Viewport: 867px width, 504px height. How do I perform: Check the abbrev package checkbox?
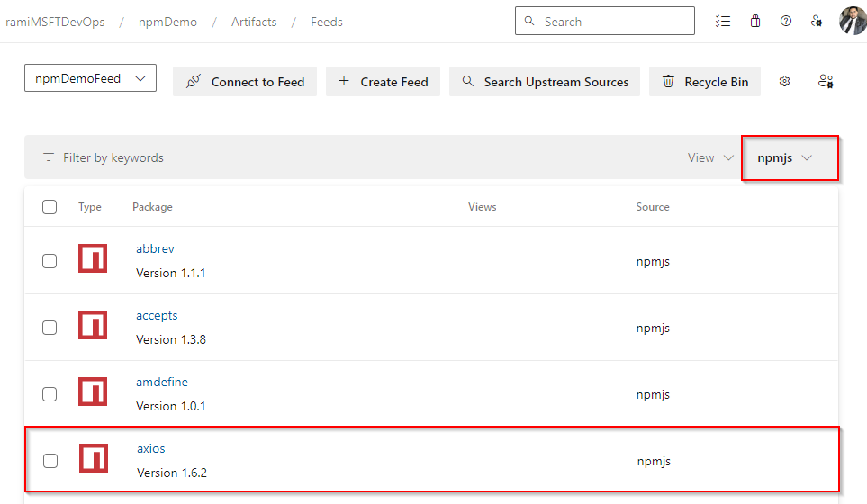click(50, 261)
